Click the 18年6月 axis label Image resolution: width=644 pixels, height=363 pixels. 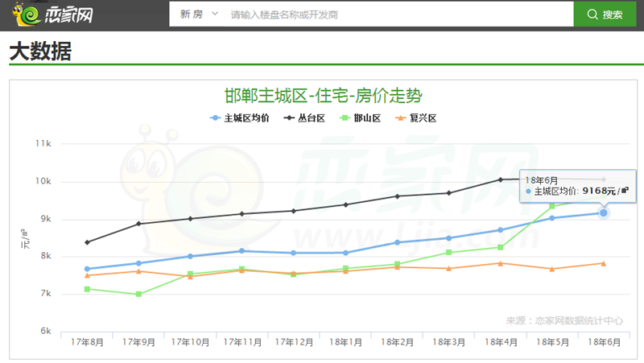(x=604, y=342)
